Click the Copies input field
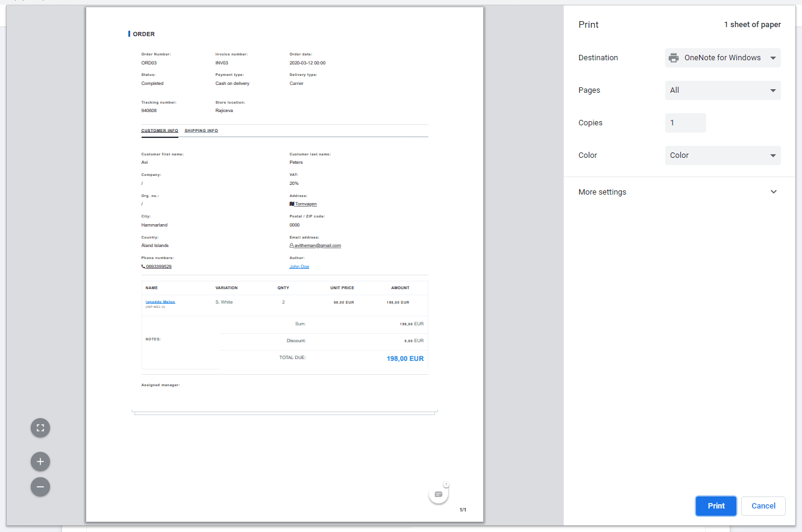Viewport: 802px width, 532px height. click(x=686, y=123)
